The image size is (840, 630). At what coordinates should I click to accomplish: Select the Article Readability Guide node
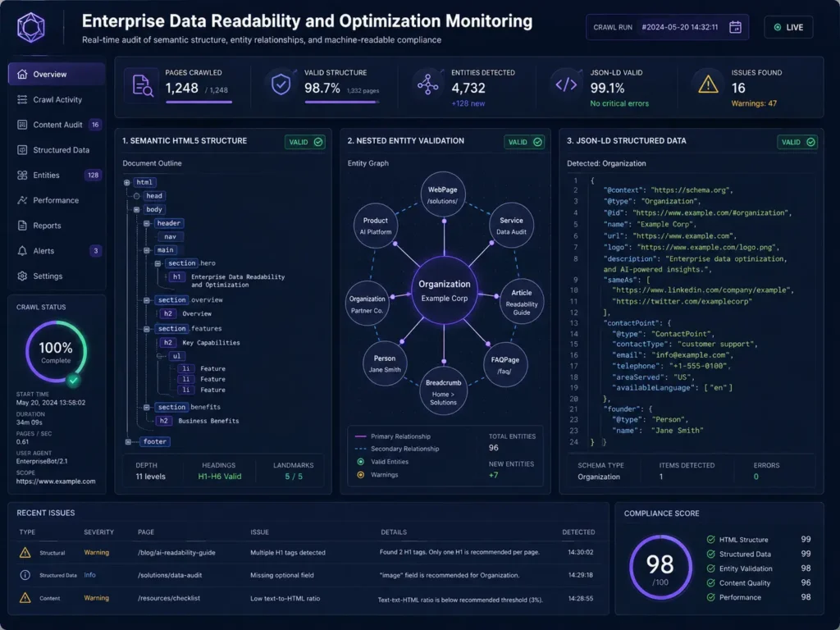[521, 302]
